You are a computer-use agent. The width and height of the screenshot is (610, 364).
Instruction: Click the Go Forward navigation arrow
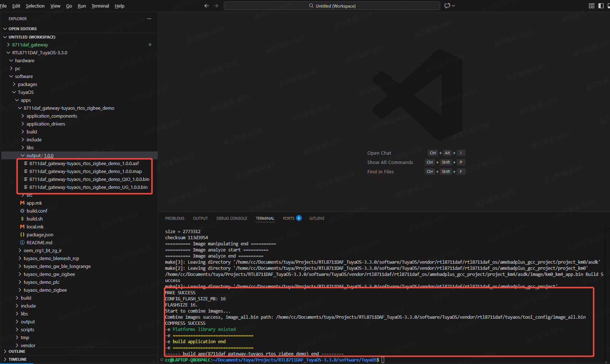(216, 6)
